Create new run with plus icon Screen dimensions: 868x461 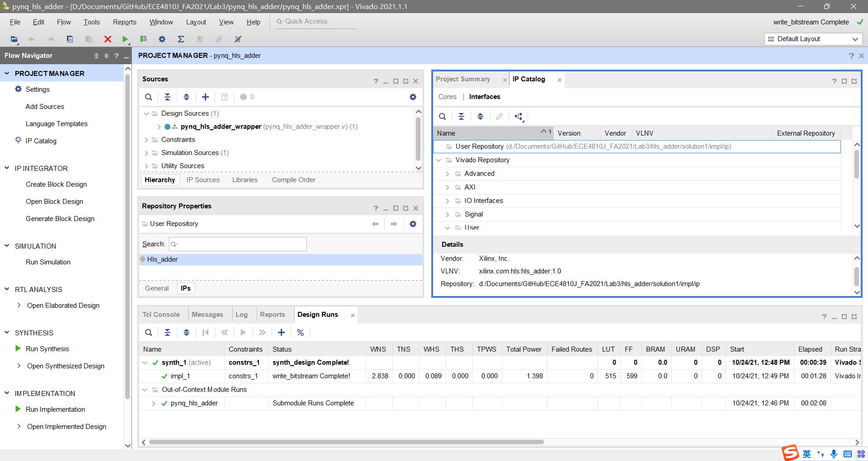tap(281, 332)
